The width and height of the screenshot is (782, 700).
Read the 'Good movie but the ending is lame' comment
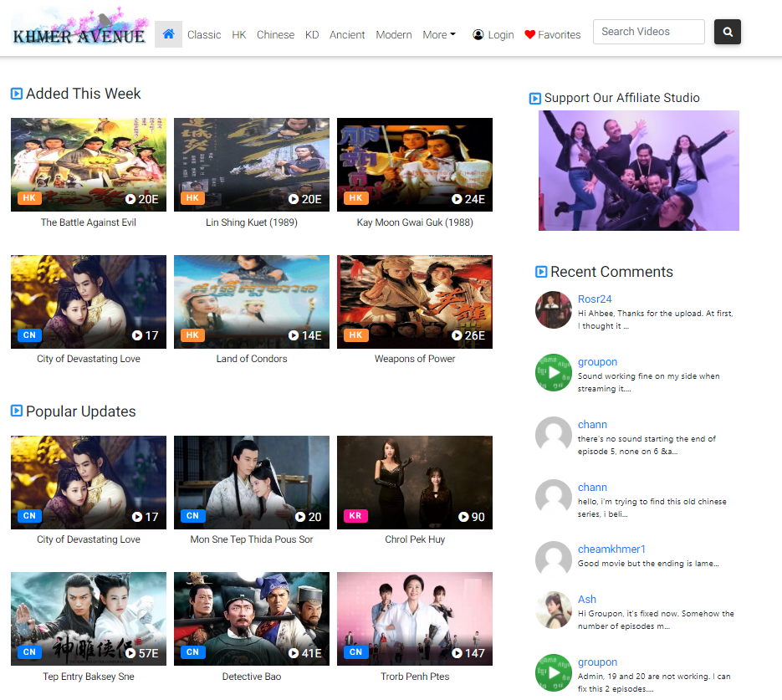point(648,564)
